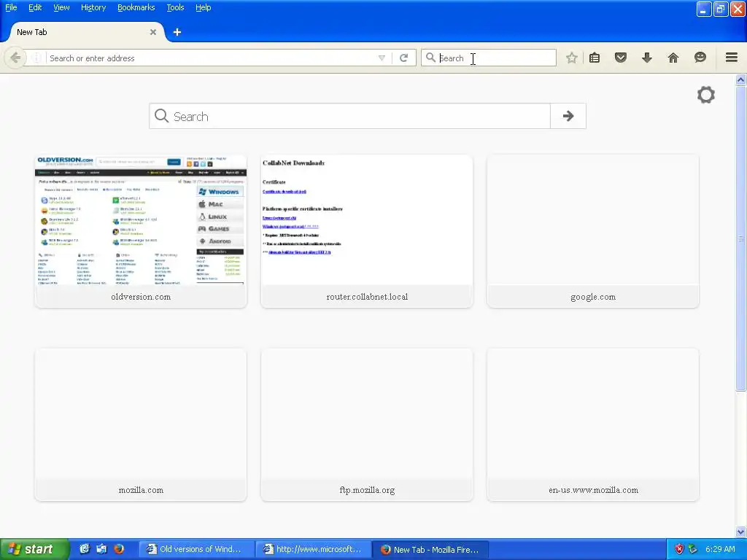Open the Tools menu
Viewport: 747px width, 560px height.
pyautogui.click(x=175, y=7)
